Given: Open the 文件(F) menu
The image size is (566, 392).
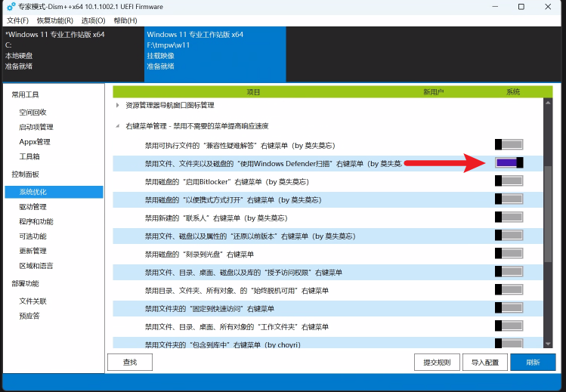Looking at the screenshot, I should pos(17,20).
